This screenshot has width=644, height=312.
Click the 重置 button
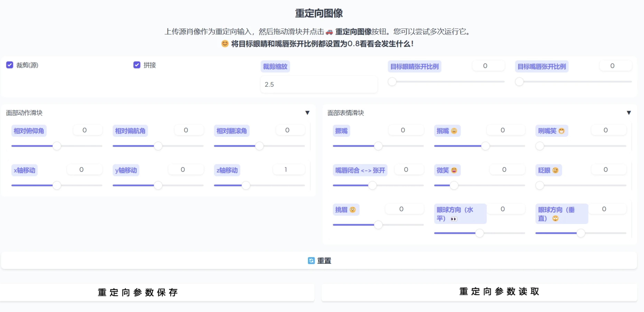coord(319,260)
